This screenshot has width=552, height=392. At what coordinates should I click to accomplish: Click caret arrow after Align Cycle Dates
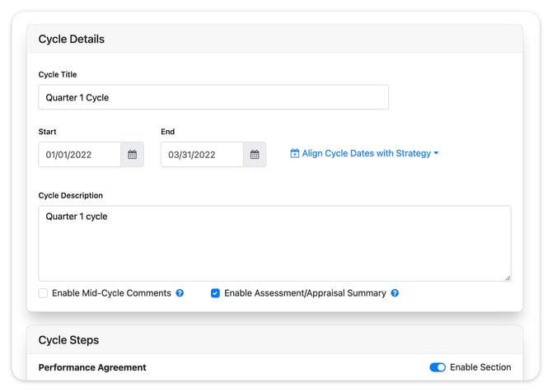click(x=436, y=154)
